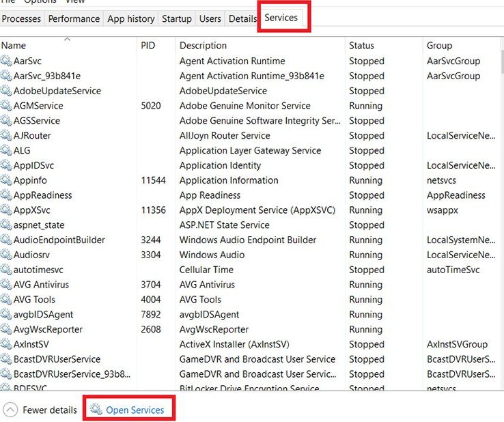Click PID 3304 cell
Screen dimensions: 504x422
click(151, 255)
